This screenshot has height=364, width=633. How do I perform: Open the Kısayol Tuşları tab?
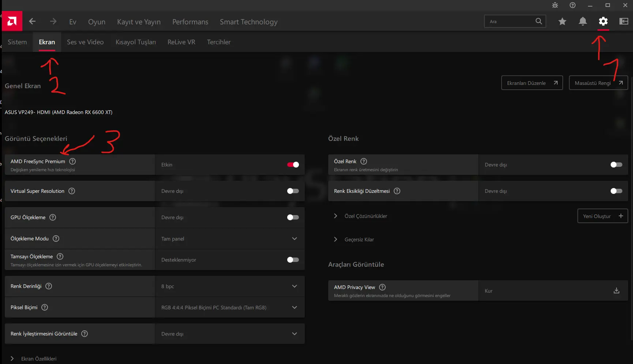[136, 42]
